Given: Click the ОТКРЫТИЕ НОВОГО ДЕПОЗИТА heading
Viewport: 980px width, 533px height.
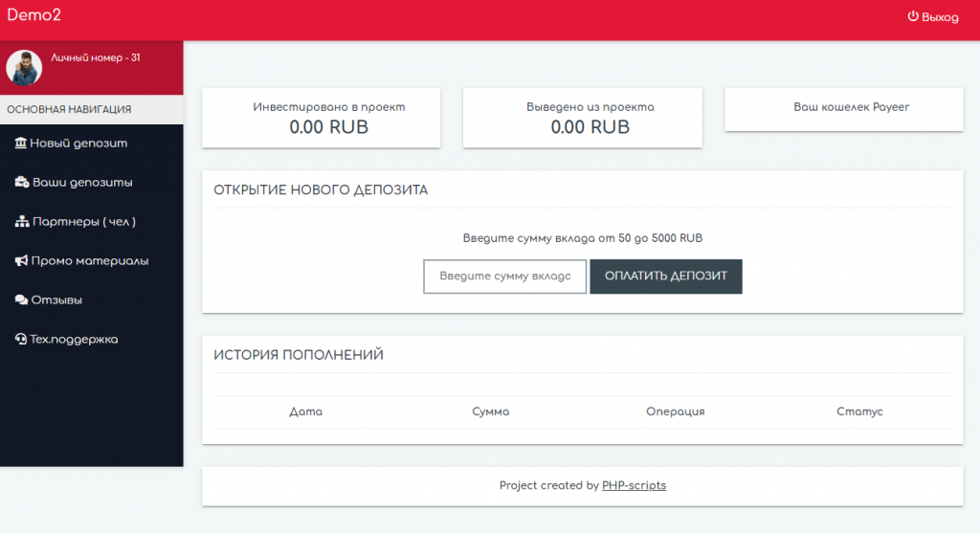Looking at the screenshot, I should coord(321,190).
